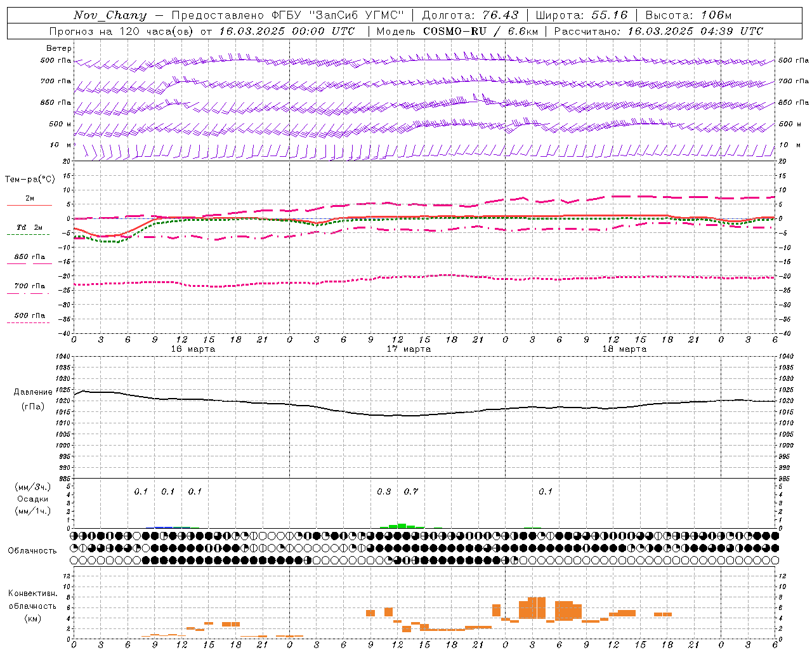Click left '10 м' wind level label
Image resolution: width=812 pixels, height=650 pixels.
pyautogui.click(x=60, y=145)
